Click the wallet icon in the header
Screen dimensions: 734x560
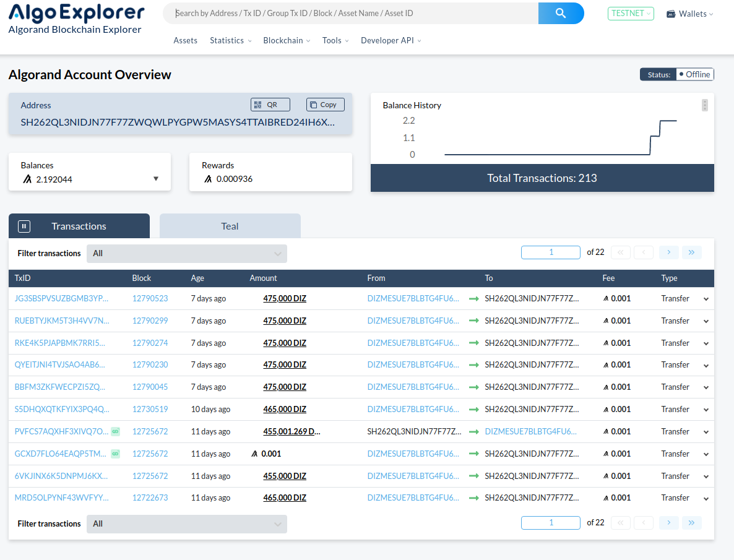click(x=671, y=14)
